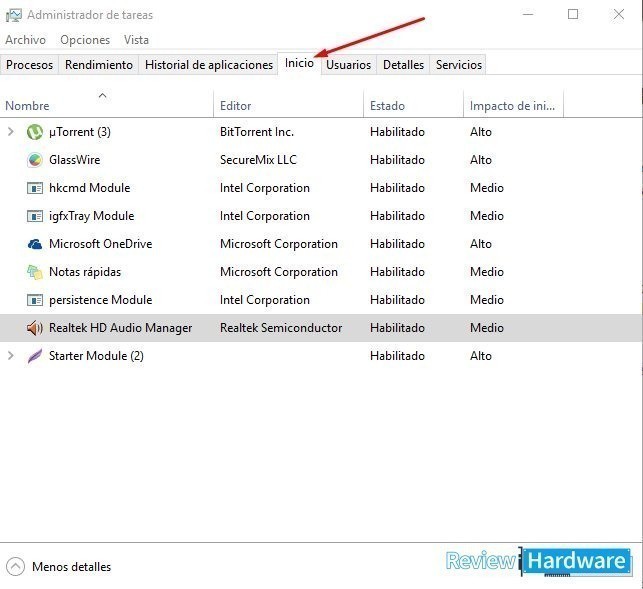Open the Historial de aplicaciones tab
Screen dimensions: 643x589
(x=209, y=65)
